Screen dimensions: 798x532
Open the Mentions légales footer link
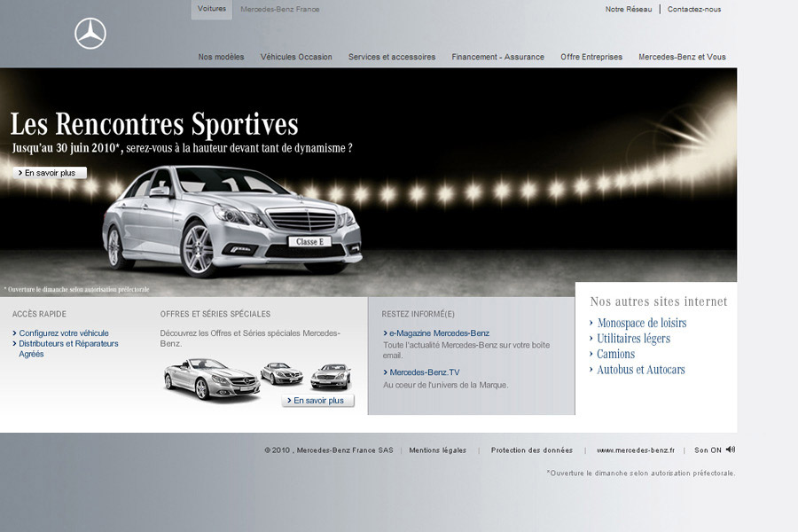click(x=437, y=450)
